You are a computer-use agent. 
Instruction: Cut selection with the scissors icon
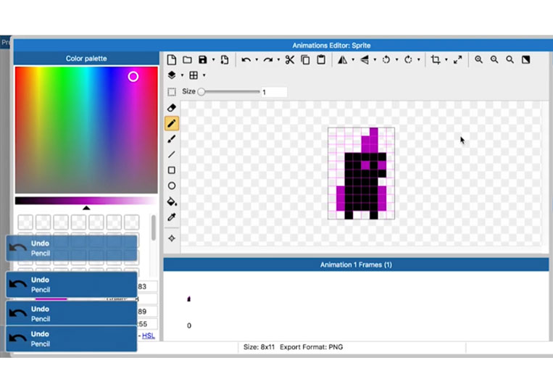(x=290, y=60)
